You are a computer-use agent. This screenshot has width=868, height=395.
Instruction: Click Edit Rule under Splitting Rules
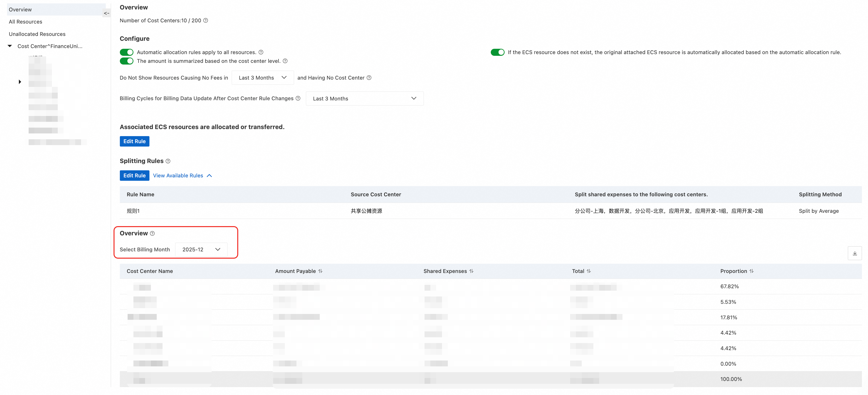click(x=134, y=176)
